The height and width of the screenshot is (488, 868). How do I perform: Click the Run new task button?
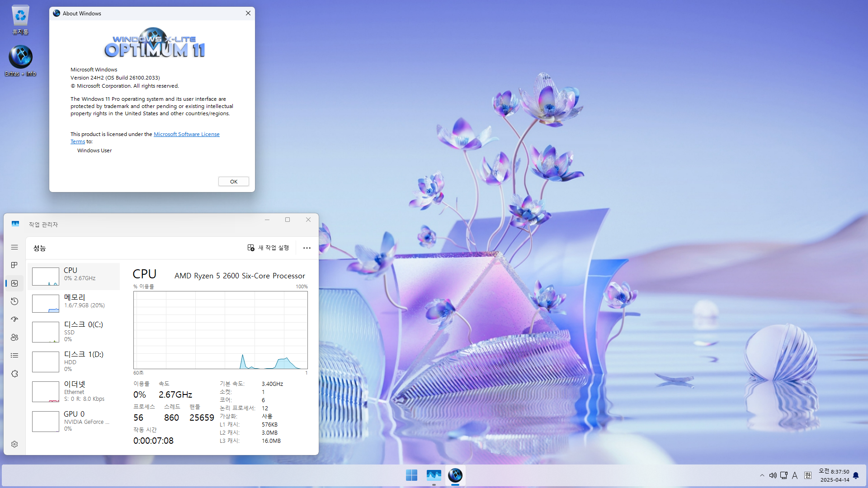pyautogui.click(x=268, y=248)
